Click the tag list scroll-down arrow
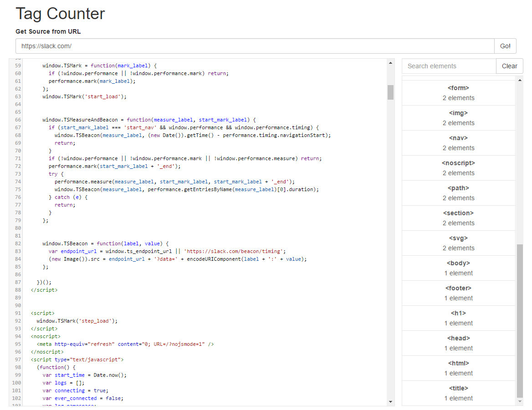This screenshot has width=532, height=410. click(520, 401)
